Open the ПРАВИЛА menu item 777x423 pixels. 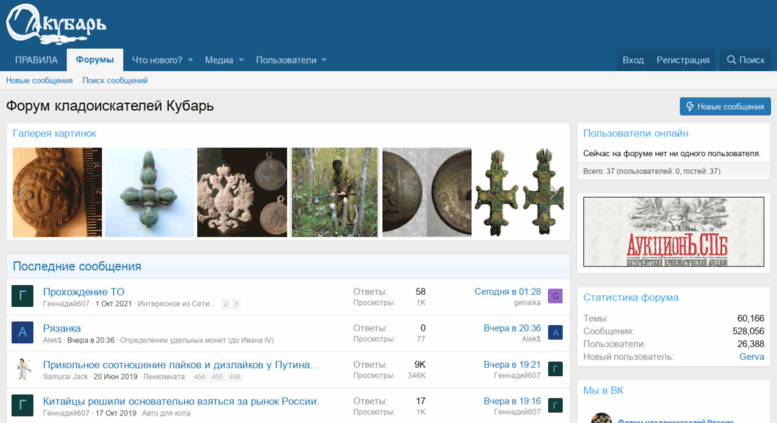click(x=36, y=60)
